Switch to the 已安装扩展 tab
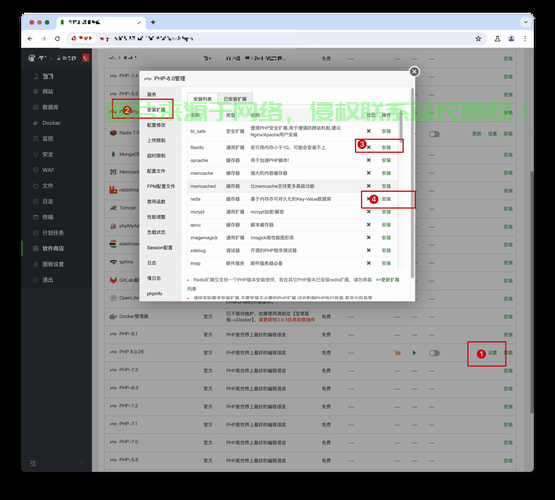This screenshot has height=500, width=555. pyautogui.click(x=235, y=99)
